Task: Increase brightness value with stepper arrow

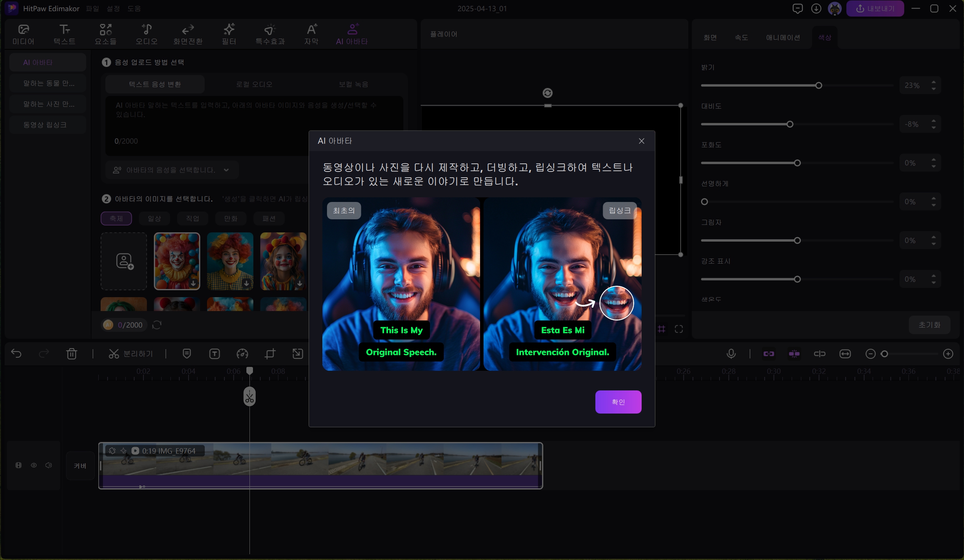Action: tap(934, 82)
